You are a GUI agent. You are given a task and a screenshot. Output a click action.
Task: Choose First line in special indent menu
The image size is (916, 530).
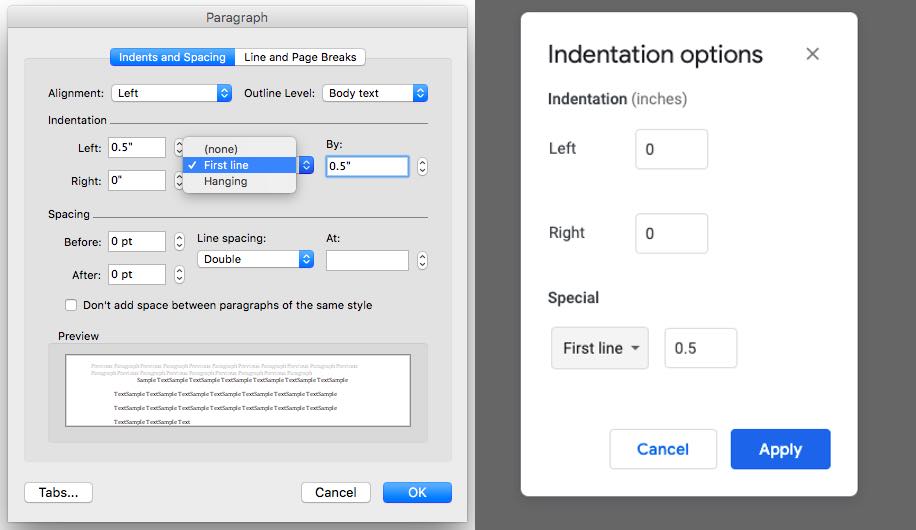pos(240,165)
